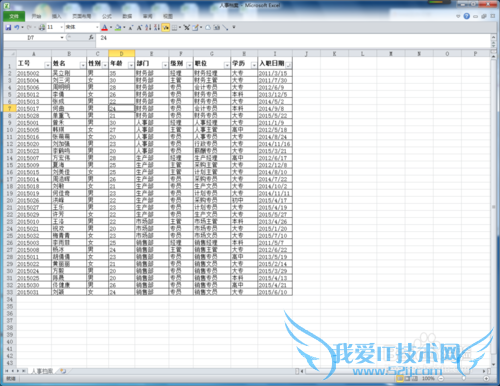Open the Review ribbon tab

click(x=147, y=16)
